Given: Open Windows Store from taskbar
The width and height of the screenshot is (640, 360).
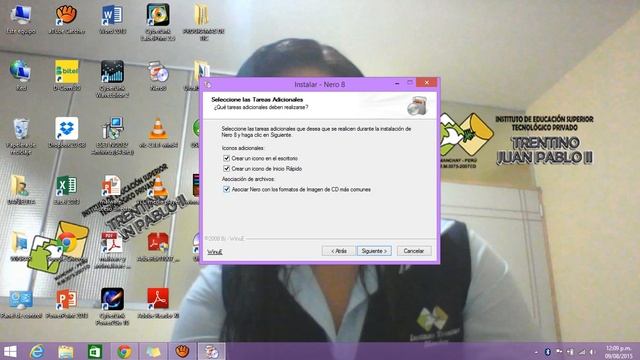Looking at the screenshot, I should coord(95,351).
